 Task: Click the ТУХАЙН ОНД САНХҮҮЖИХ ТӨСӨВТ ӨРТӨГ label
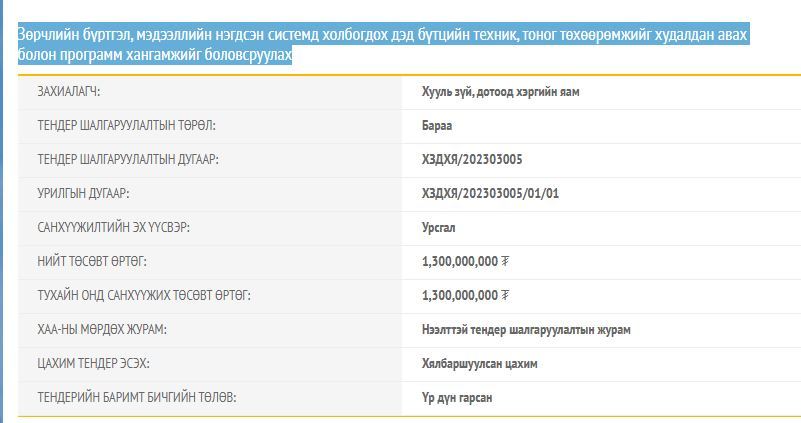(x=144, y=296)
